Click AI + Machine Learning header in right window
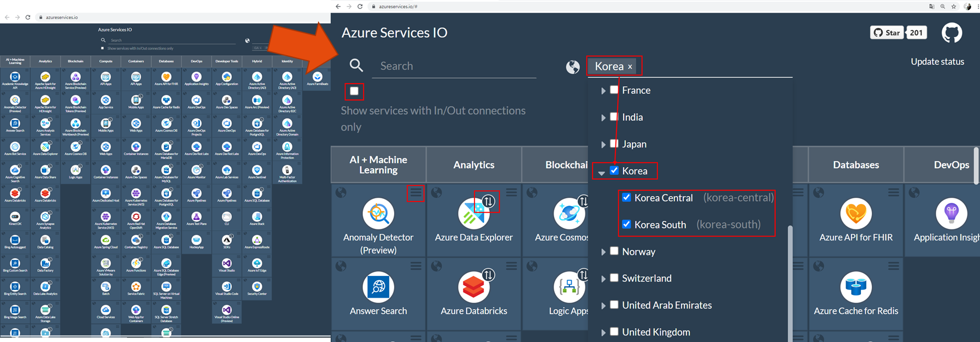Image resolution: width=980 pixels, height=342 pixels. coord(378,164)
